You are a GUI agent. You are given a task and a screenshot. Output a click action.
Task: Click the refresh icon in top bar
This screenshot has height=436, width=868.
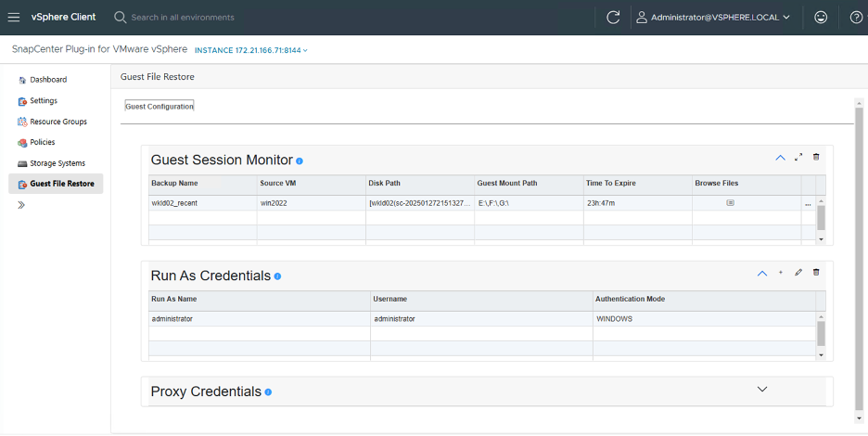click(x=613, y=17)
